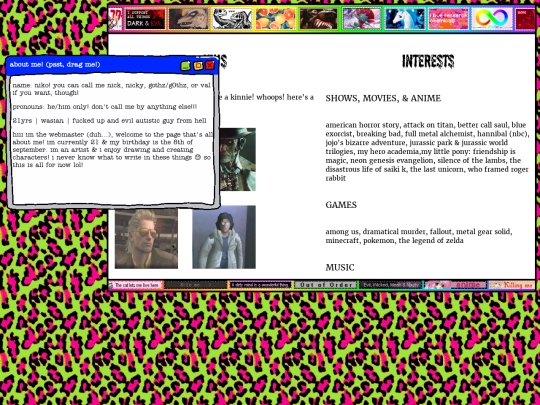Click the pink "anime" blinkie
Screen dimensions: 540x405
pyautogui.click(x=455, y=285)
